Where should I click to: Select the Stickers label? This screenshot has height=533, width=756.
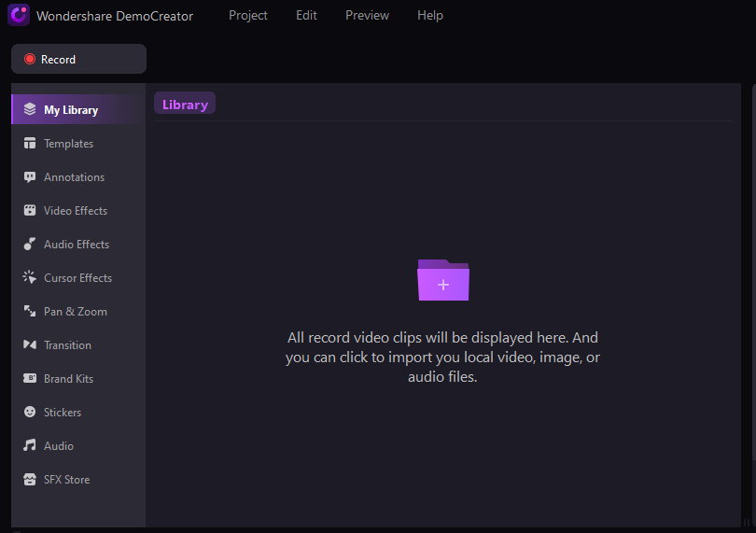[x=63, y=413]
